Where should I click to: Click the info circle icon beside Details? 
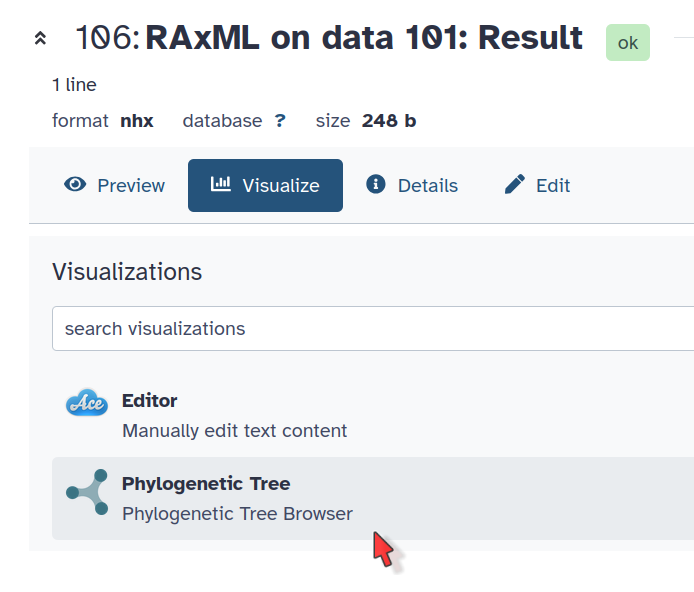376,185
